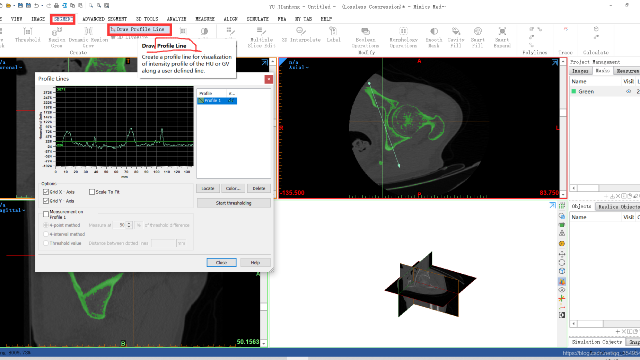Click the Project Management horizontal scrollbar
Image resolution: width=640 pixels, height=360 pixels.
604,188
